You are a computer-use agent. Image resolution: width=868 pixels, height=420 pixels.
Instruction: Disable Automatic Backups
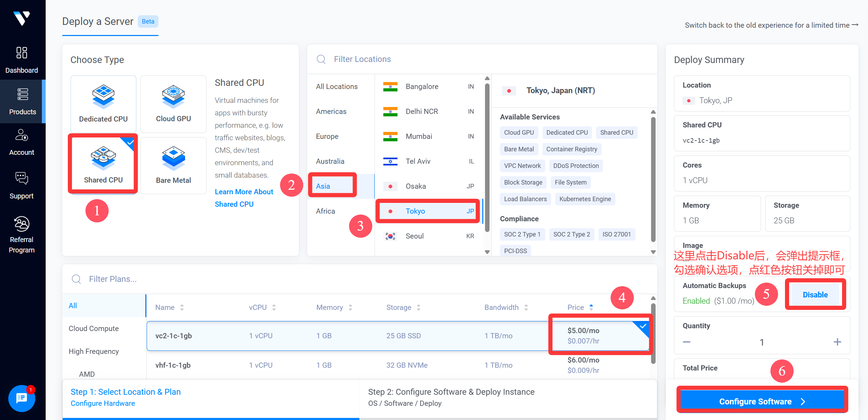[x=815, y=295]
